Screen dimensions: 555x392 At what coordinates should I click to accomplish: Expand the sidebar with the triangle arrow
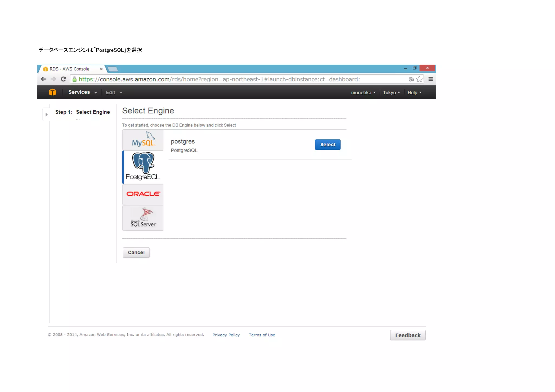46,115
